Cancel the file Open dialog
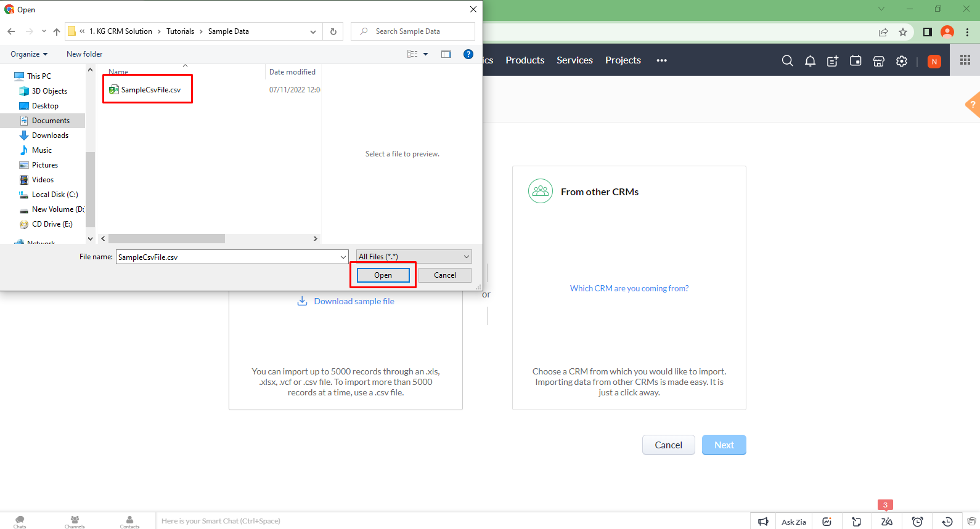This screenshot has height=529, width=980. pos(445,275)
